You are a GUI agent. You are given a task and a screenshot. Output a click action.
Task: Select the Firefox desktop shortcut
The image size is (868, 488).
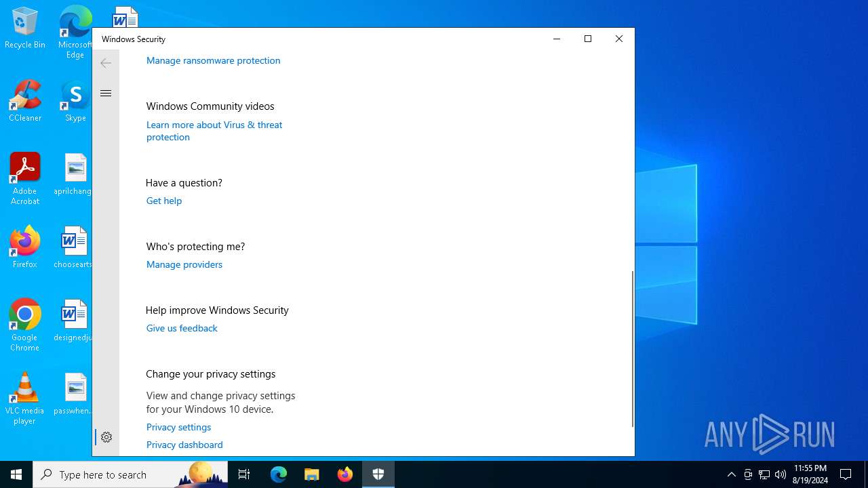click(x=25, y=248)
